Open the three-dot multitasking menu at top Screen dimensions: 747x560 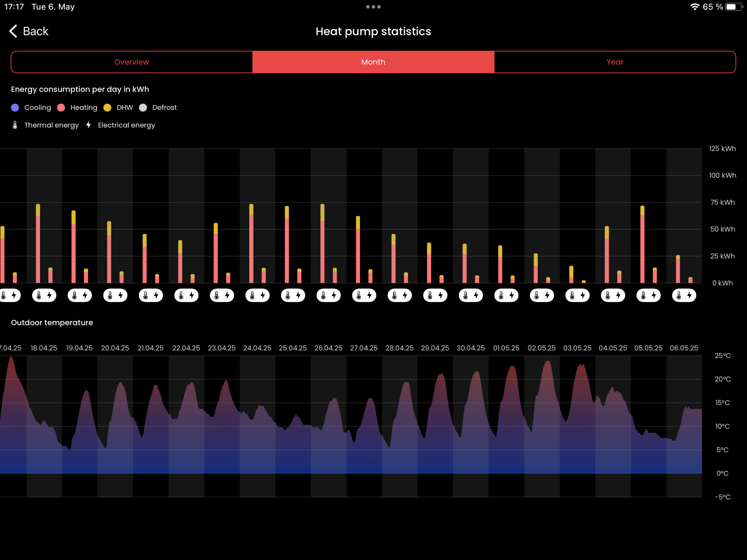tap(373, 7)
